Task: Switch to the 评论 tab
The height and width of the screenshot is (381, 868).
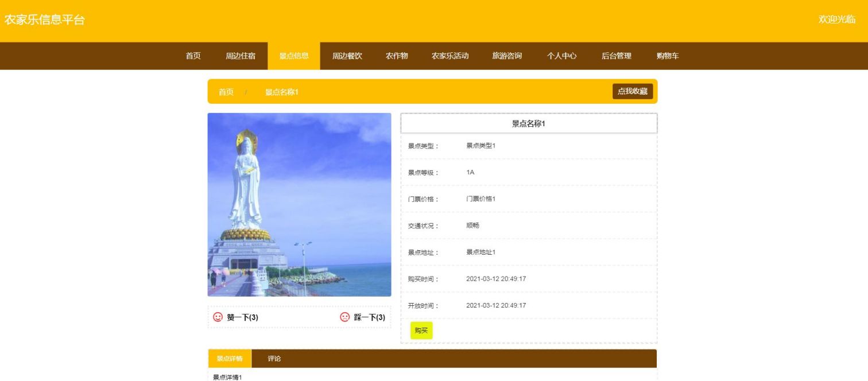Action: click(274, 359)
